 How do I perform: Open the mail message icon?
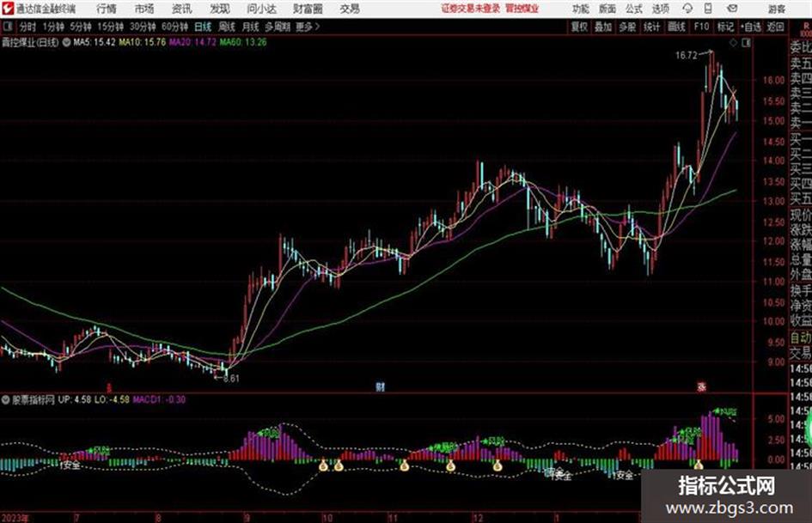click(732, 9)
